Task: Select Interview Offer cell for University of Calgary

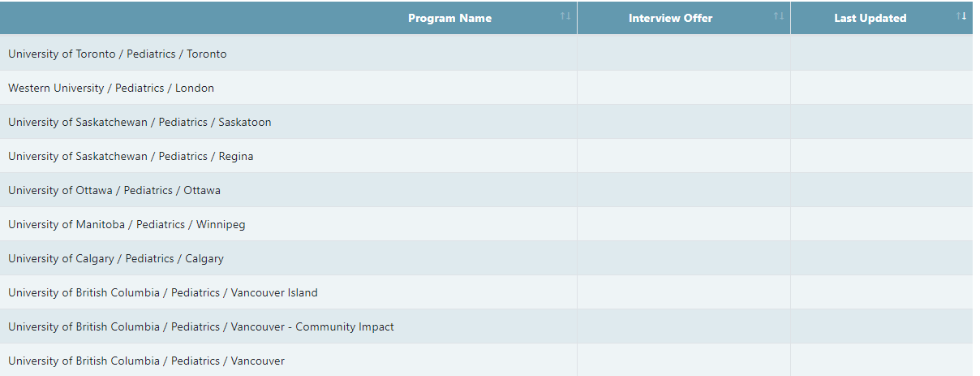Action: (x=683, y=258)
